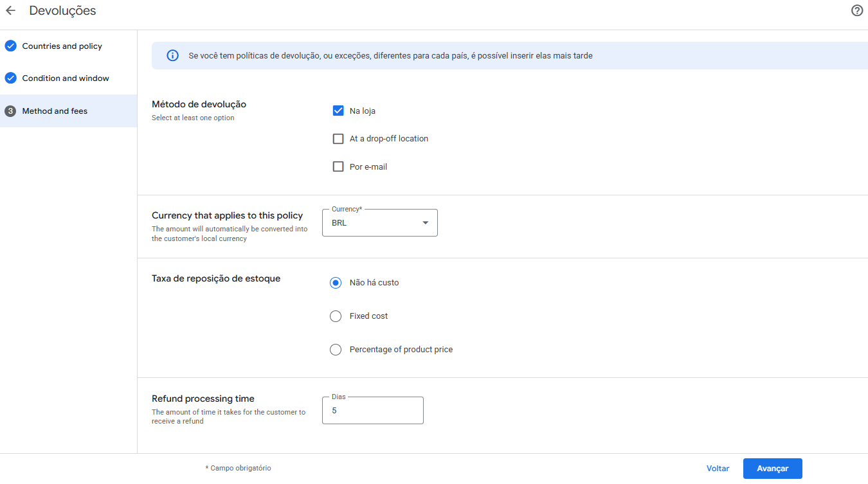Click the BRL currency combo box
868x484 pixels.
(373, 223)
